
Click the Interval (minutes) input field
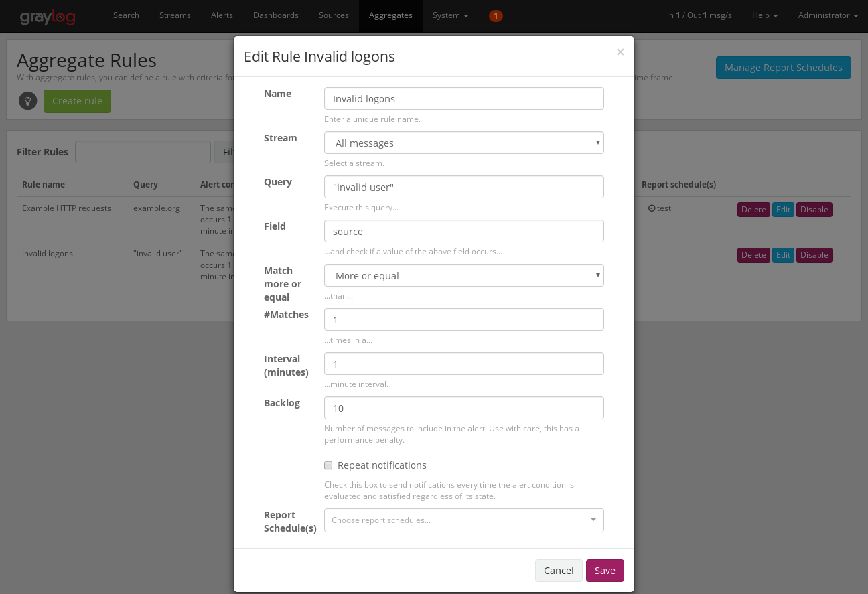[464, 364]
